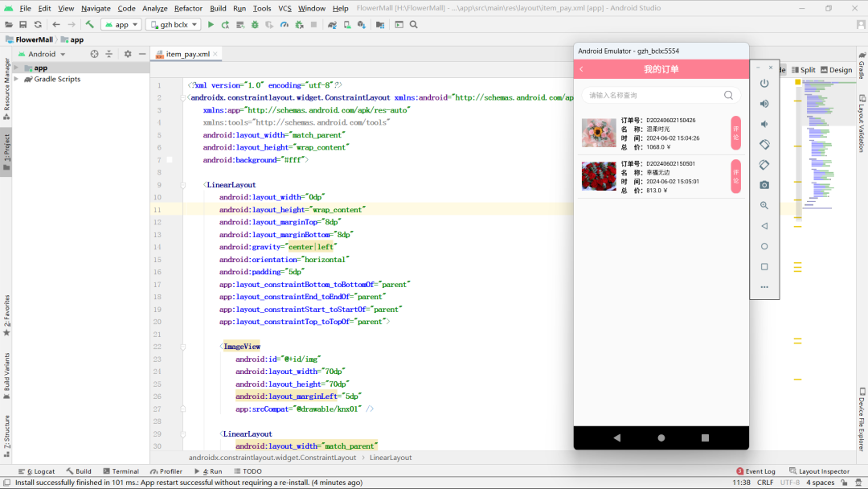Open the Refactor menu
Viewport: 868px width, 489px height.
188,8
